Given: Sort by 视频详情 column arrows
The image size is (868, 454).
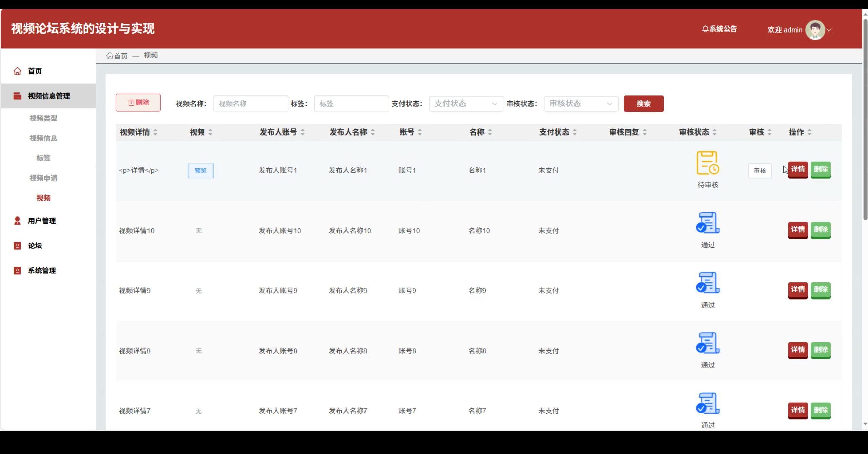Looking at the screenshot, I should tap(155, 132).
